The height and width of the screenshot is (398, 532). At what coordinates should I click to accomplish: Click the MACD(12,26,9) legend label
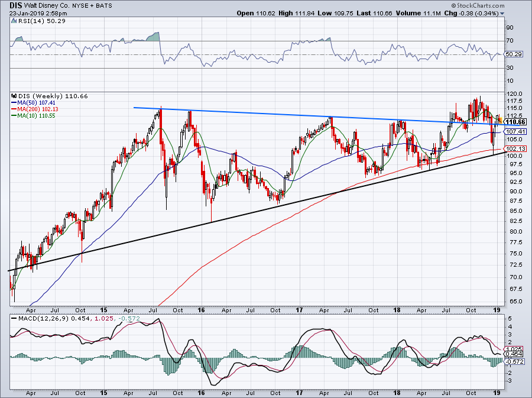(43, 319)
